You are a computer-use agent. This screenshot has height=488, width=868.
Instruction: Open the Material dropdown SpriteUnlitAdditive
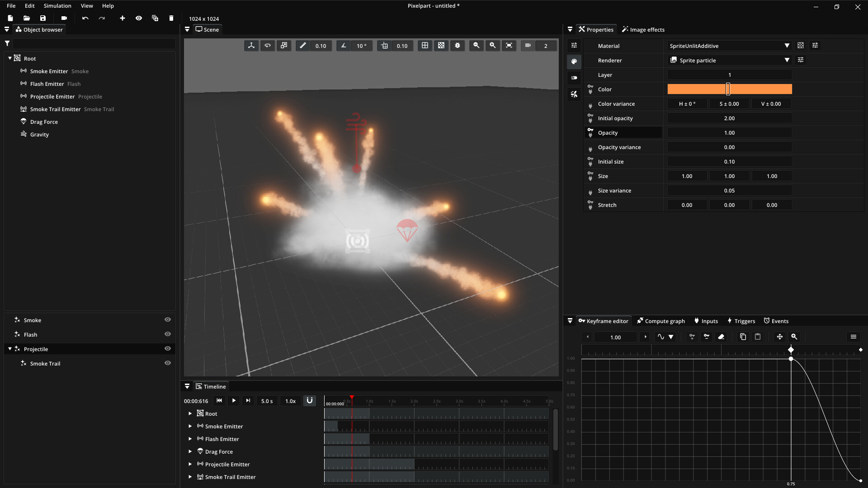[x=729, y=46]
